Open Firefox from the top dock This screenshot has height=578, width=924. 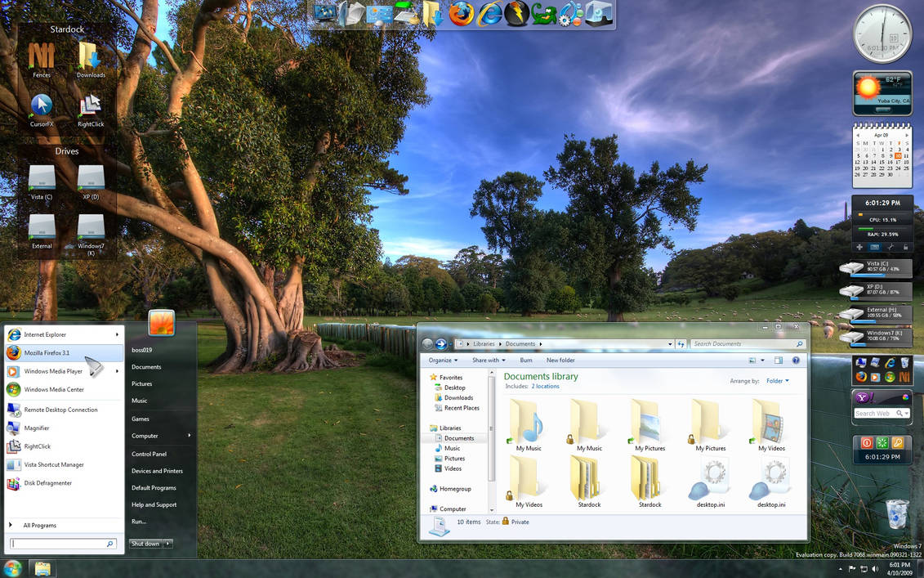pyautogui.click(x=461, y=14)
